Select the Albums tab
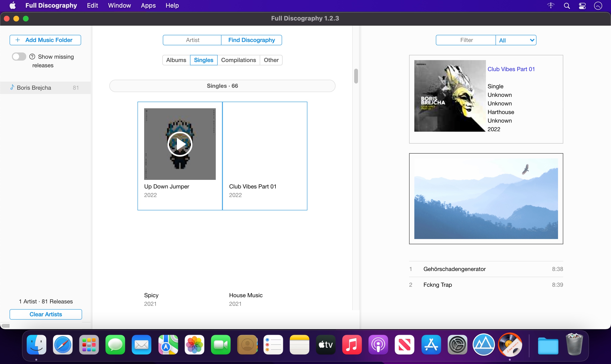 coord(176,60)
